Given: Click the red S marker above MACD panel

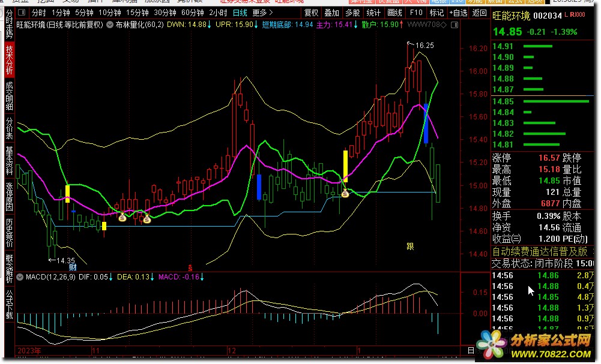Looking at the screenshot, I should click(x=190, y=267).
